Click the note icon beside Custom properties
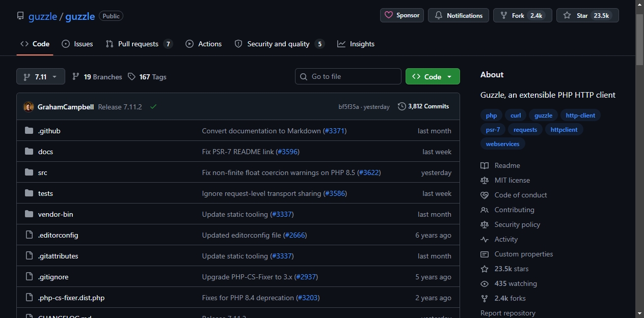 click(x=485, y=254)
